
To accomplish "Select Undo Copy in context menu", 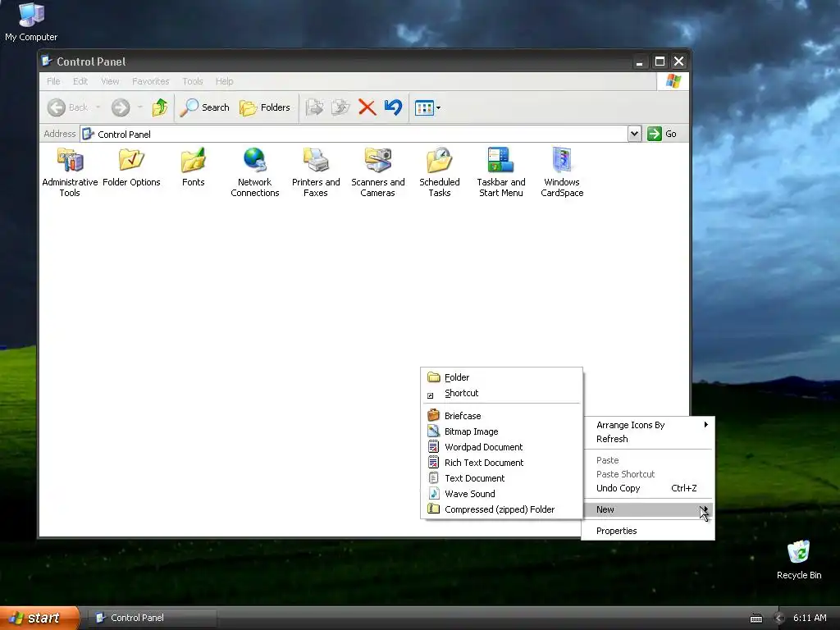I will pyautogui.click(x=648, y=488).
